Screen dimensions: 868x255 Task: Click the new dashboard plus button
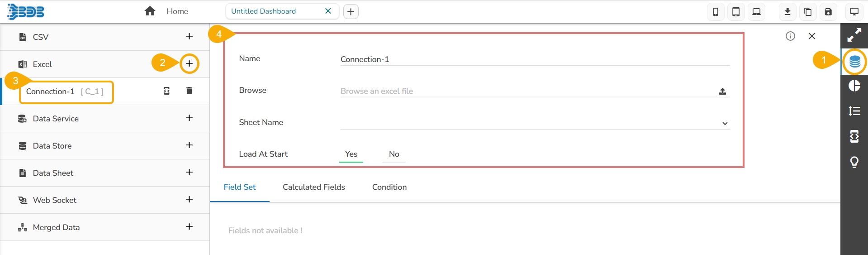pyautogui.click(x=351, y=12)
